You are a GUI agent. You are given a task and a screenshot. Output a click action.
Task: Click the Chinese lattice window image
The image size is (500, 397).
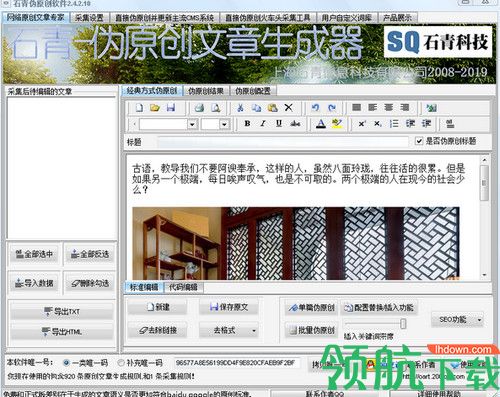coord(296,243)
